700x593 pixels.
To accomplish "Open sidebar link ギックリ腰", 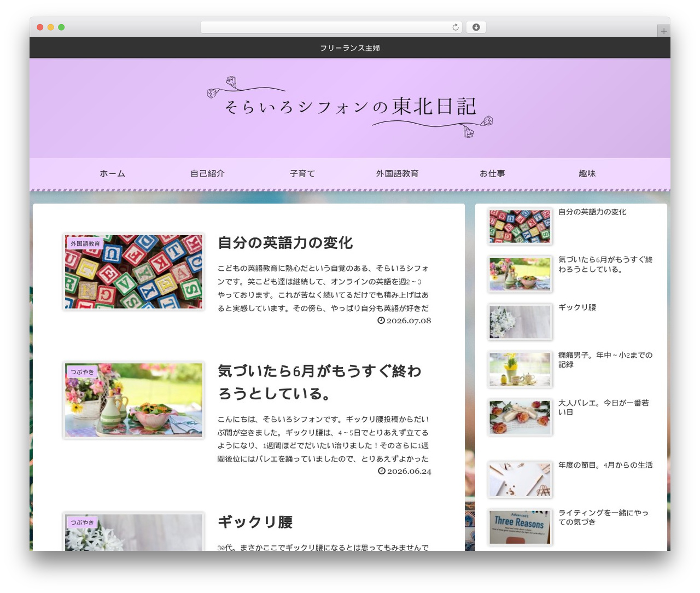I will coord(577,307).
